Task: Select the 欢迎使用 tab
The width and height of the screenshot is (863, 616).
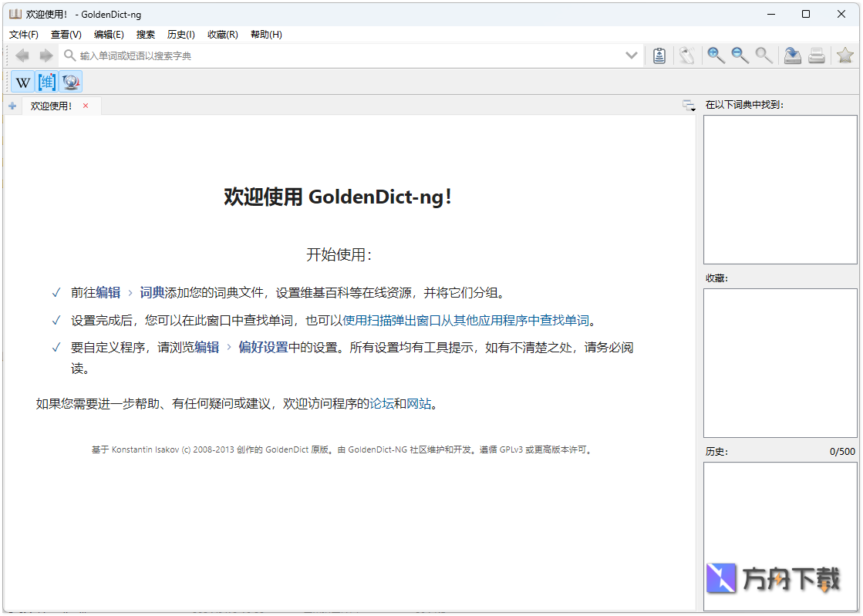Action: [x=51, y=106]
